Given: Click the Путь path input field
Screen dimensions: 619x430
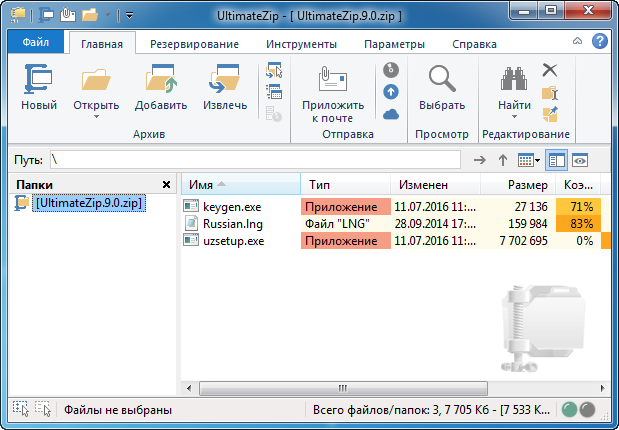Looking at the screenshot, I should [255, 160].
